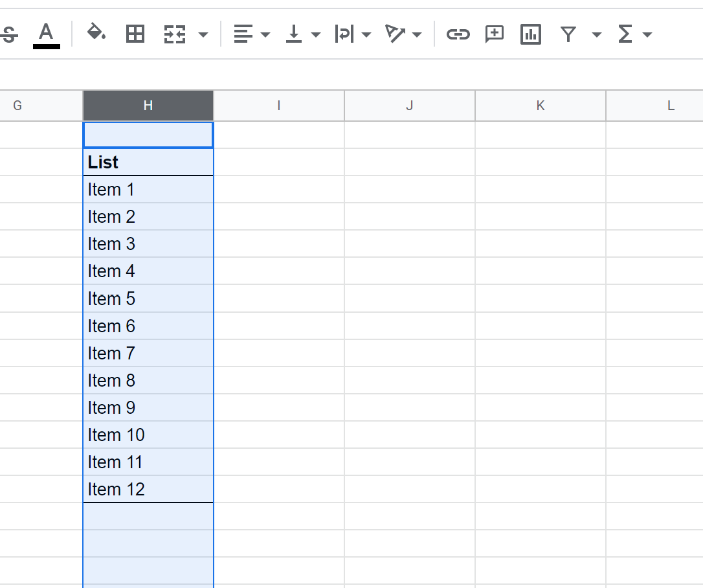Insert a link into the cell

tap(458, 34)
